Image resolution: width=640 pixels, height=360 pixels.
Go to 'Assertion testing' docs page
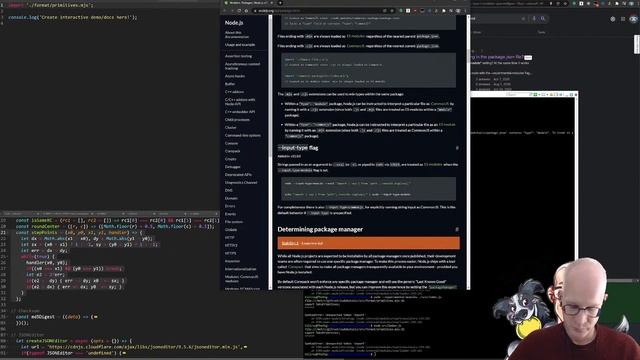pyautogui.click(x=238, y=56)
